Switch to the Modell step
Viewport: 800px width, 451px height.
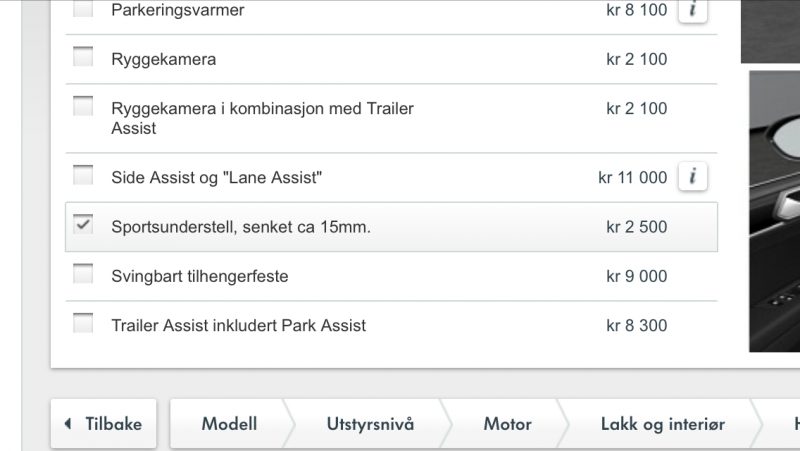point(229,424)
